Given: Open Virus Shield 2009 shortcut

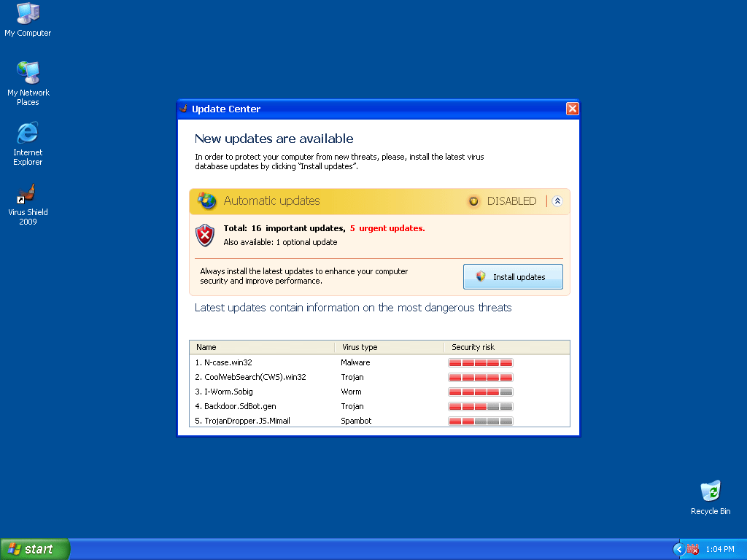Looking at the screenshot, I should (x=28, y=194).
